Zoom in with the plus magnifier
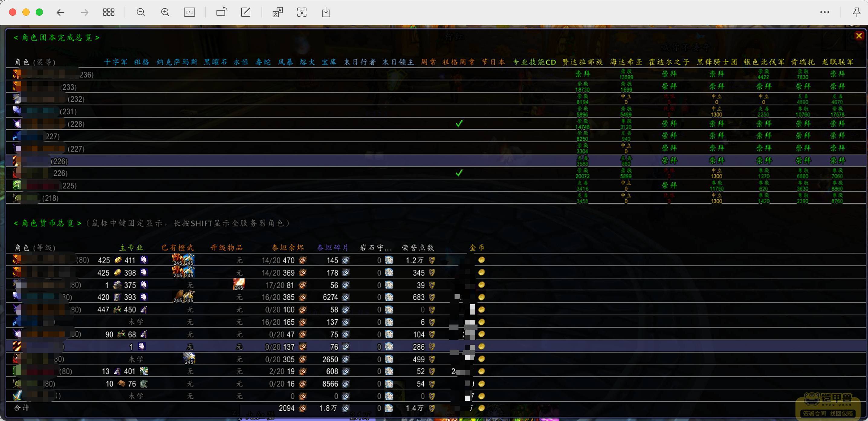The width and height of the screenshot is (868, 421). click(x=165, y=12)
